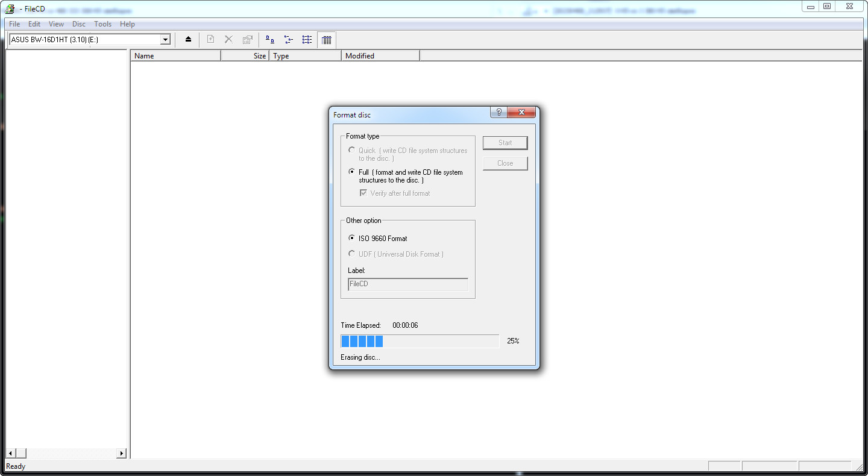The height and width of the screenshot is (476, 868).
Task: Click the Close button in Format disc
Action: pos(505,163)
